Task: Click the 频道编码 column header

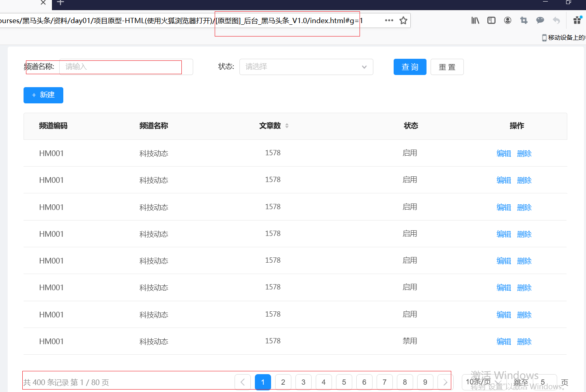Action: point(53,126)
